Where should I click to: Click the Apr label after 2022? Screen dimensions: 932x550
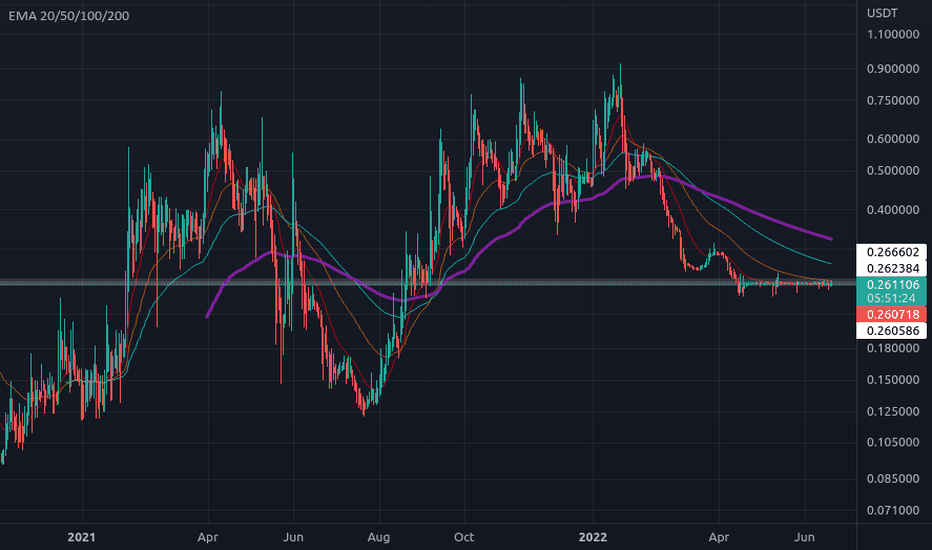pyautogui.click(x=719, y=538)
